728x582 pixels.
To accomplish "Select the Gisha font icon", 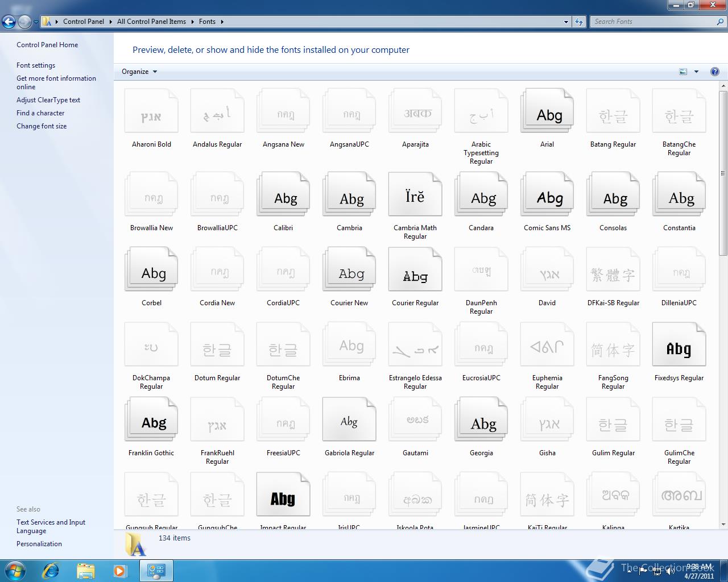I will 547,419.
